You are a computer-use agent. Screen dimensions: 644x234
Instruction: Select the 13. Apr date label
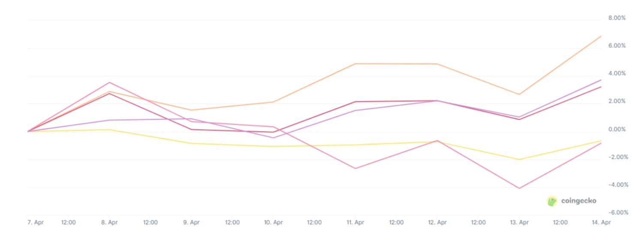click(519, 222)
